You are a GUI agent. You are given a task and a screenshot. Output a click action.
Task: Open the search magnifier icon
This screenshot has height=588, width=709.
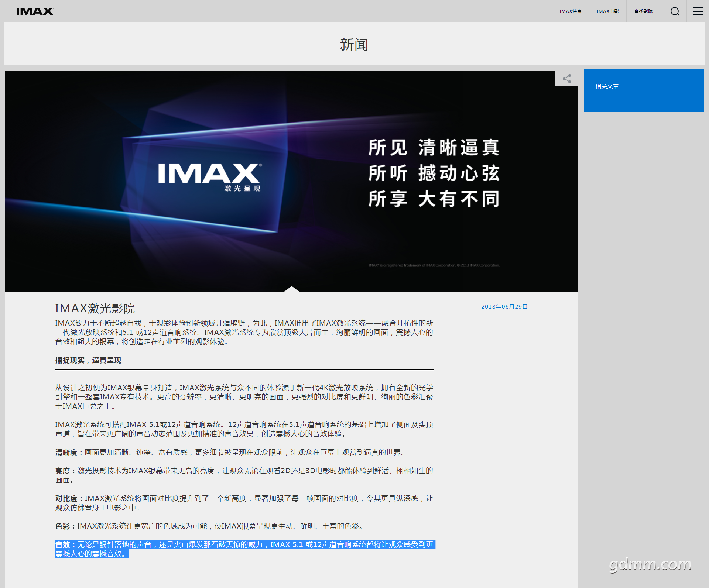pyautogui.click(x=675, y=11)
